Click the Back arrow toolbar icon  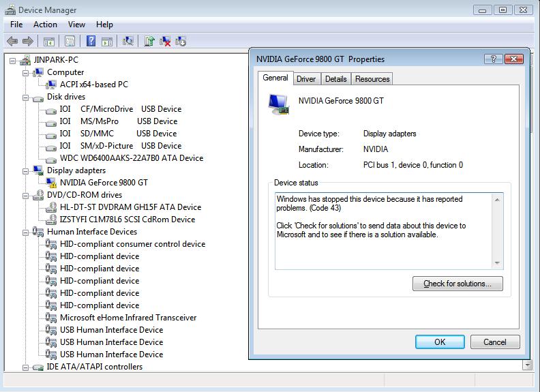tap(12, 42)
